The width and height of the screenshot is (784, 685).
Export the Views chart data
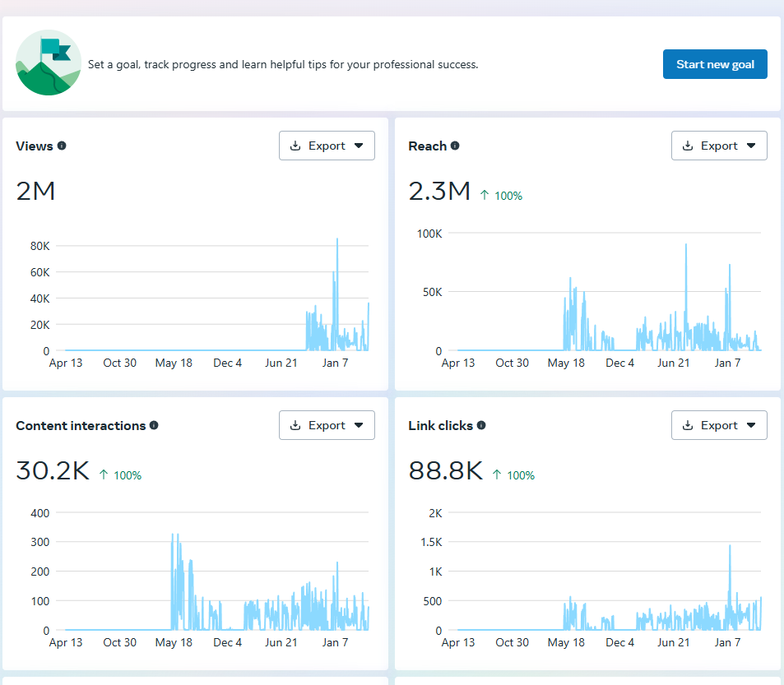tap(327, 146)
